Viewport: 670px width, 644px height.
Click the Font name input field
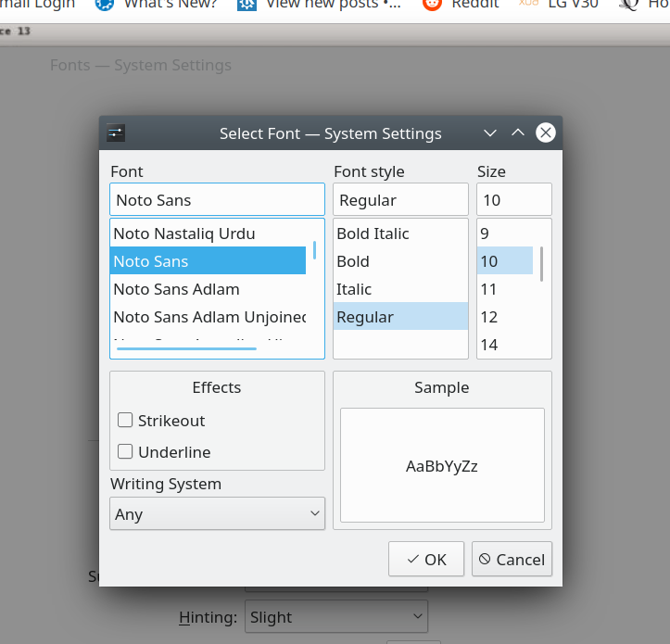[x=217, y=200]
